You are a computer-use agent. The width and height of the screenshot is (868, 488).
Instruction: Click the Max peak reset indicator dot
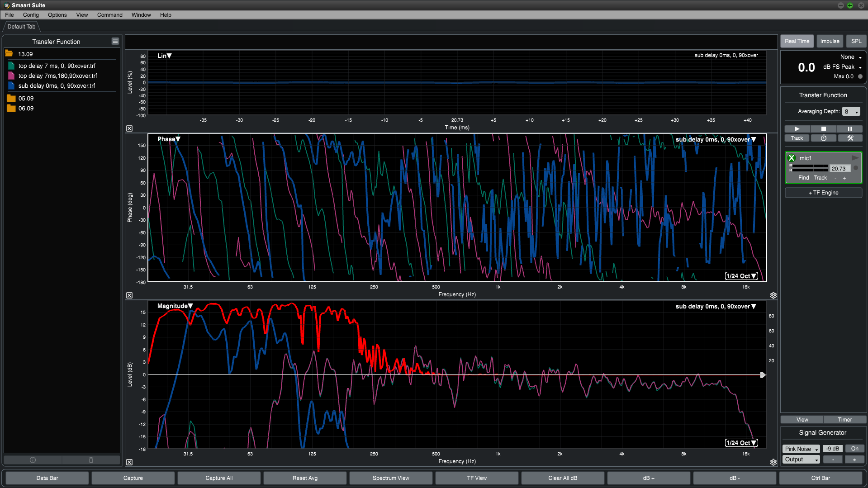[x=860, y=76]
